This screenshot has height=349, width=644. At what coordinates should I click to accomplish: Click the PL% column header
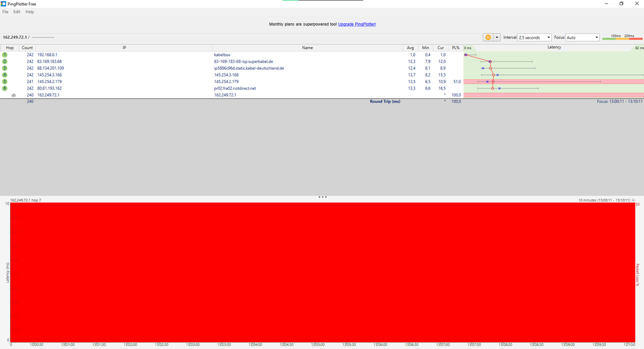coord(456,48)
